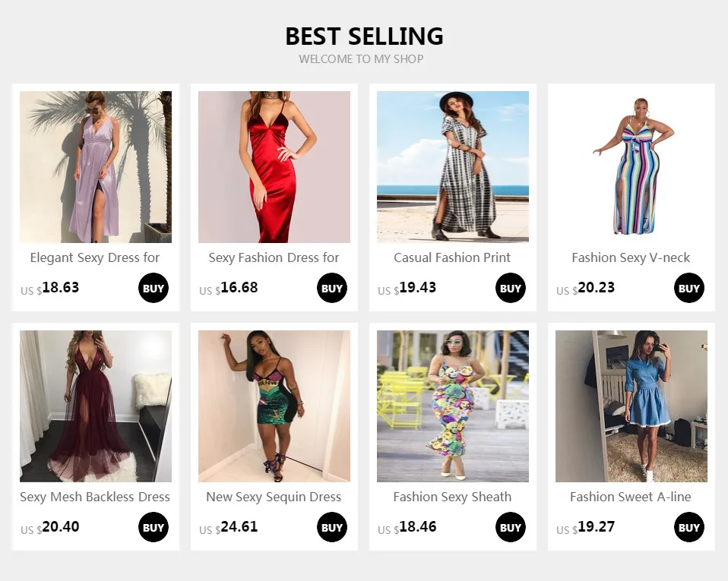Click BUY button for the $18.63 dress
Image resolution: width=728 pixels, height=581 pixels.
(154, 288)
